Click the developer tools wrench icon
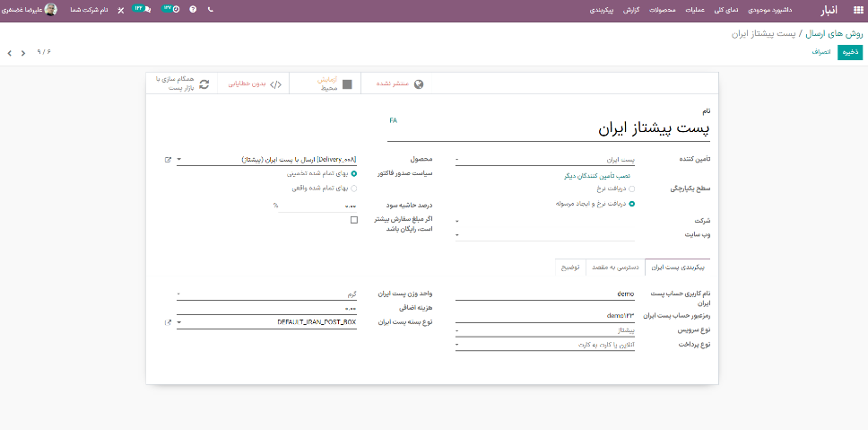This screenshot has height=430, width=868. [x=120, y=10]
